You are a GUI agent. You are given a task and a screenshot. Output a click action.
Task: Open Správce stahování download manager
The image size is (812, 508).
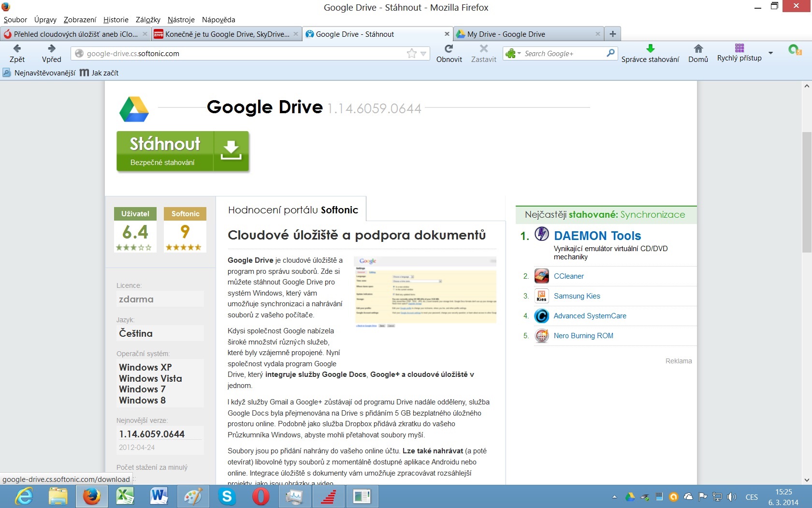point(650,53)
